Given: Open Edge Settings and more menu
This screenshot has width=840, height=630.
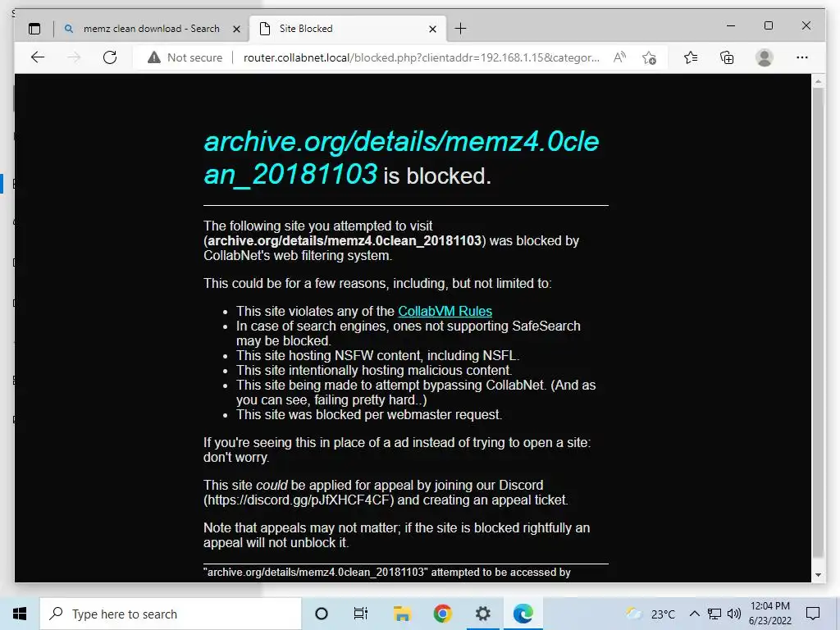Looking at the screenshot, I should [x=802, y=57].
